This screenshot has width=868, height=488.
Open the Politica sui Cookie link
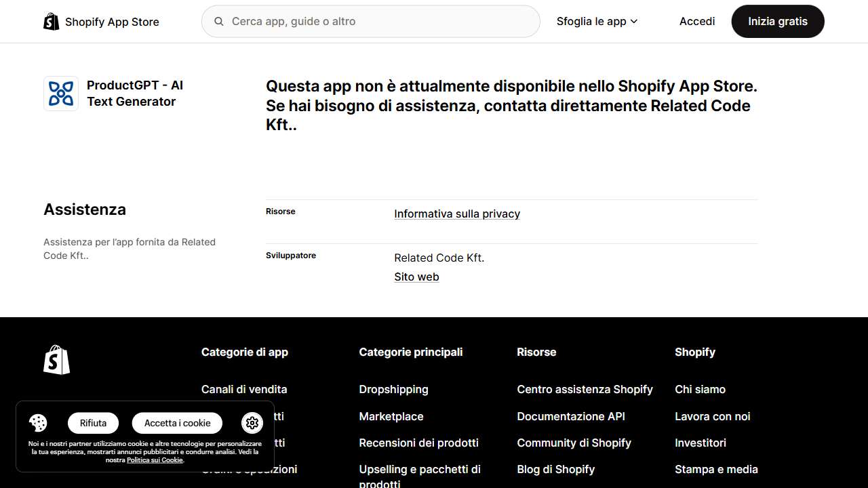coord(155,460)
